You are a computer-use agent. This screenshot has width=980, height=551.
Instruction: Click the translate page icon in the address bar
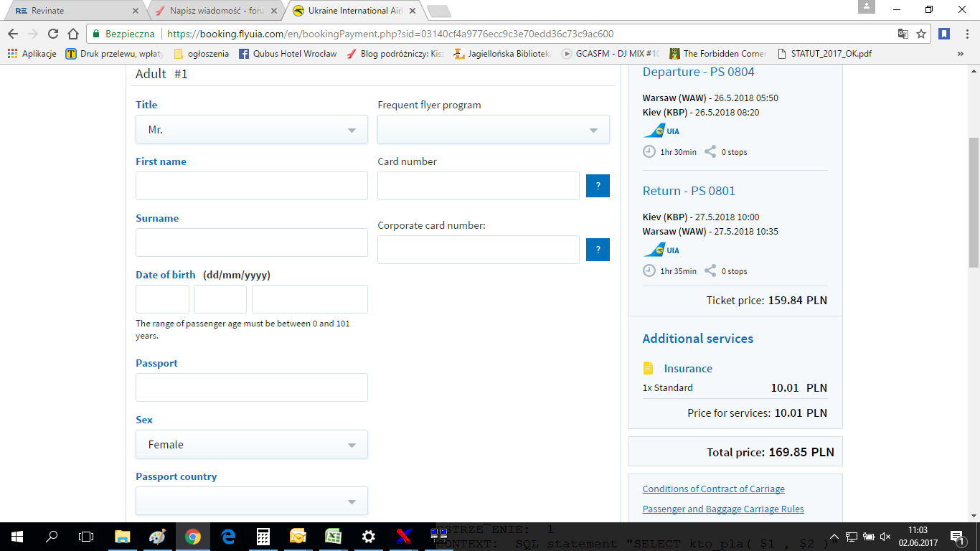pos(903,34)
